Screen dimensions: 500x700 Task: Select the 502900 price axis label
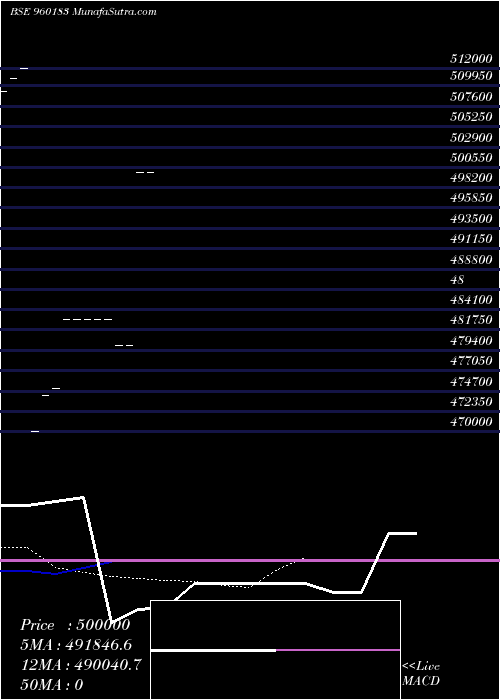[x=471, y=138]
